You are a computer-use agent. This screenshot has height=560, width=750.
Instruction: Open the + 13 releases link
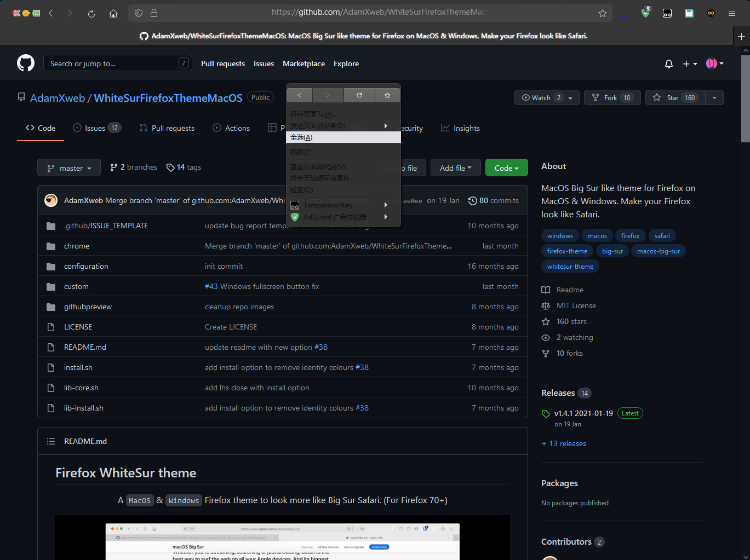(564, 443)
